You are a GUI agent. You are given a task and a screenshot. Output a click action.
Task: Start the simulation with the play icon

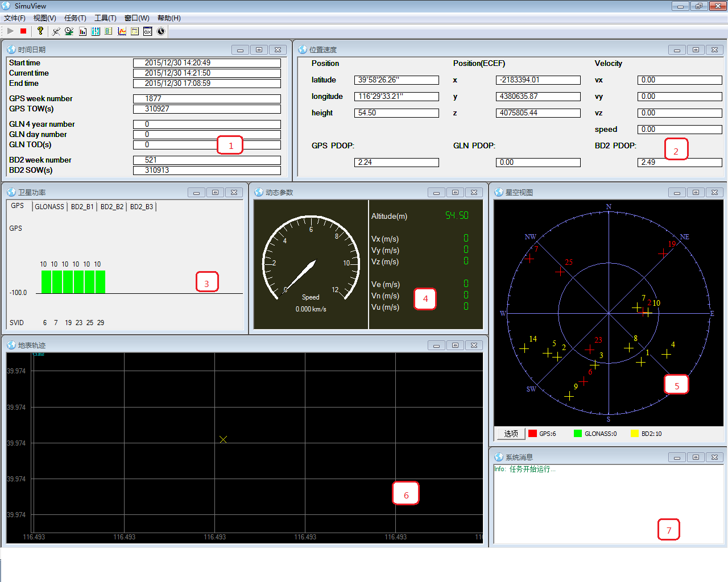pos(10,31)
